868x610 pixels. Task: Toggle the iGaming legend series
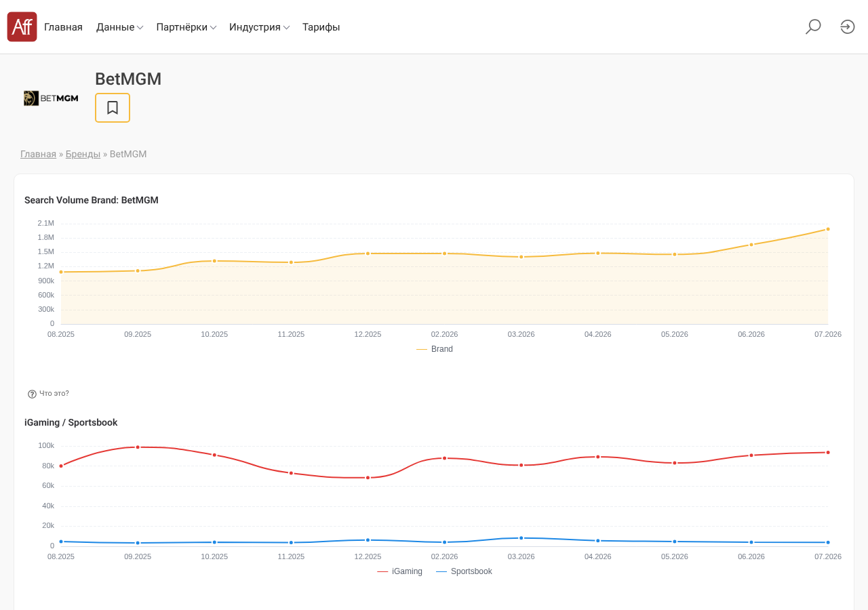click(x=399, y=571)
